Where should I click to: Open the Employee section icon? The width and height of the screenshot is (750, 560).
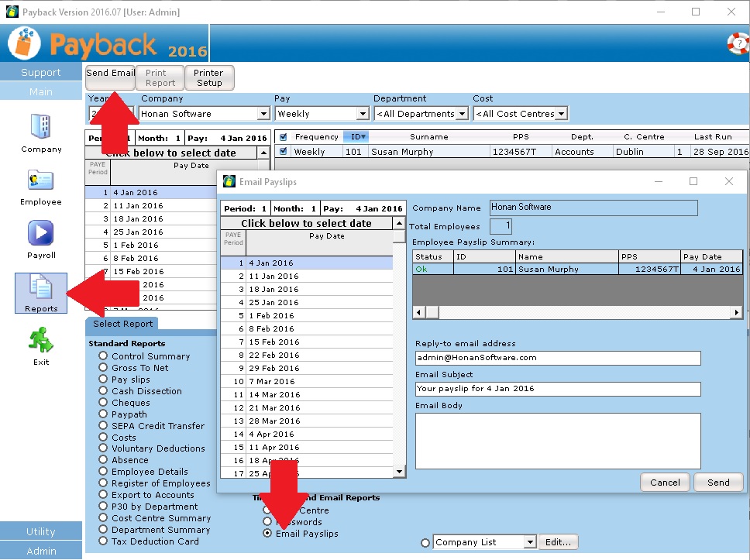40,180
